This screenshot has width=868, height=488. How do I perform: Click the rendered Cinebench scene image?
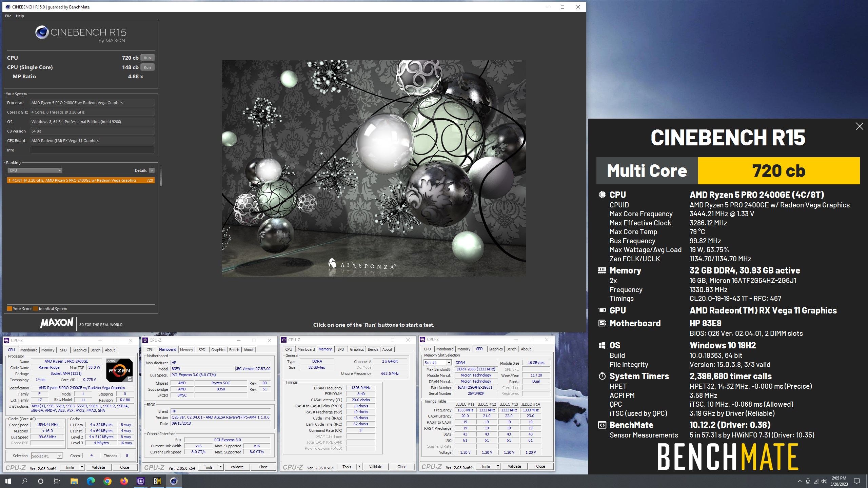click(x=374, y=168)
